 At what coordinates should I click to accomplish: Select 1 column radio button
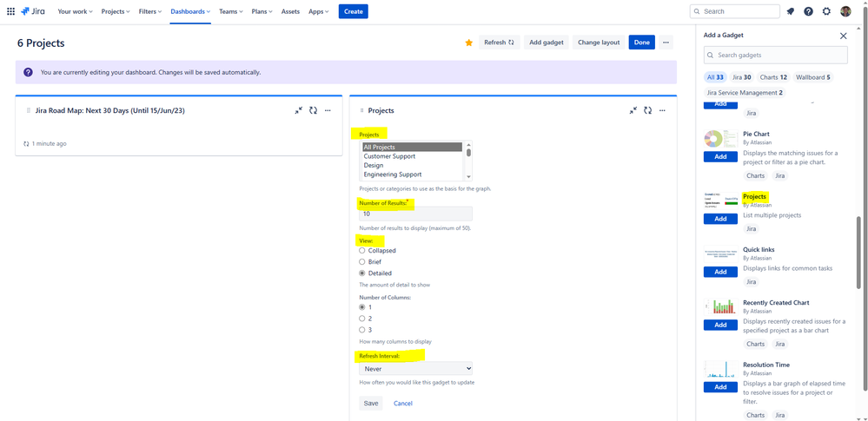[362, 306]
